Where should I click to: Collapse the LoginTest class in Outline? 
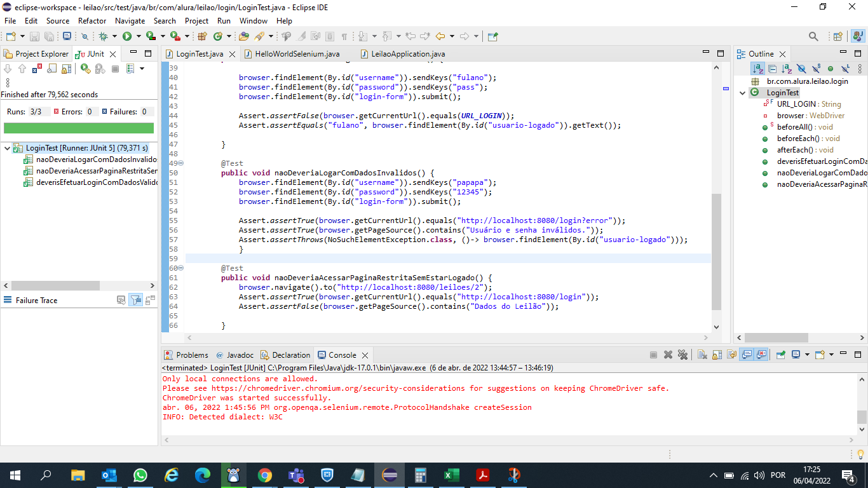pyautogui.click(x=742, y=93)
